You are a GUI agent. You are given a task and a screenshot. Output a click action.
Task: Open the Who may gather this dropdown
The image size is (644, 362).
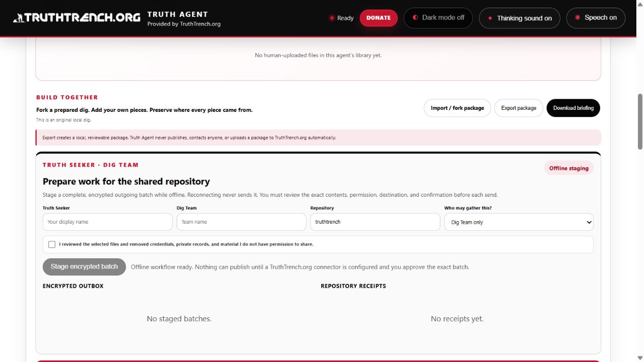[519, 222]
